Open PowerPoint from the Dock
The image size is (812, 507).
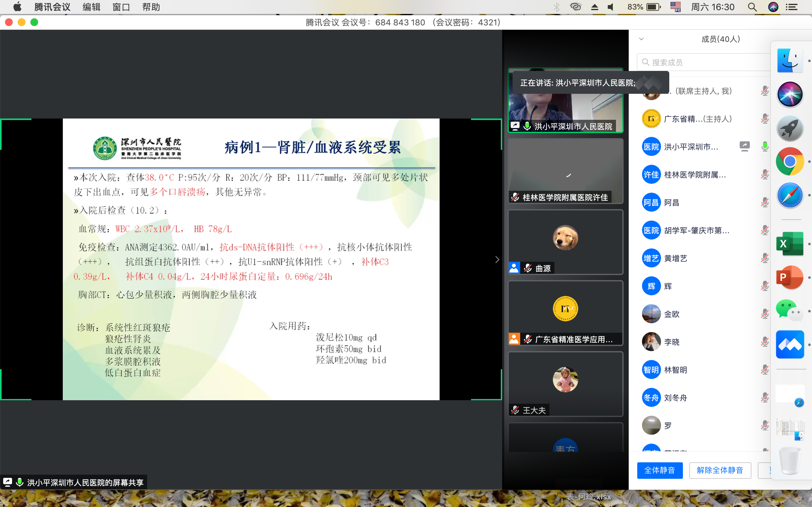[790, 277]
